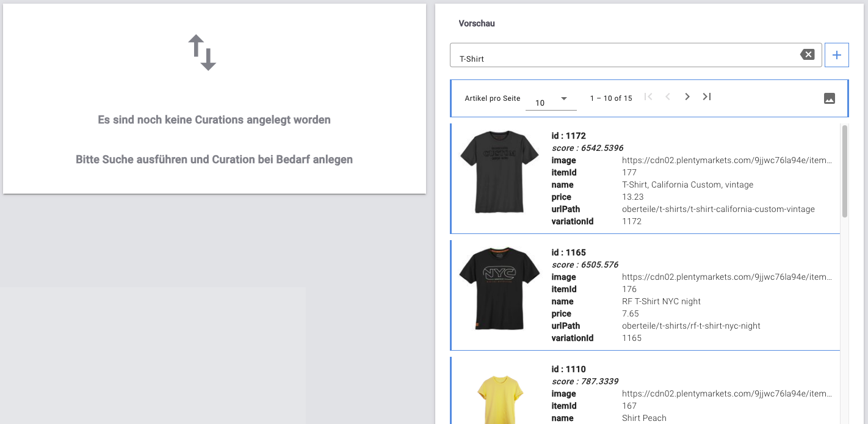Toggle the product image view icon

(x=830, y=98)
